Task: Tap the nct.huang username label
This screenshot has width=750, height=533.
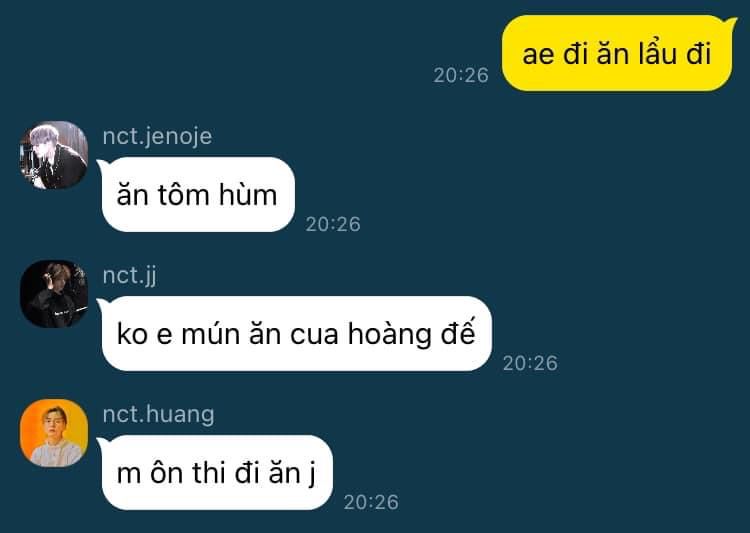Action: click(158, 414)
